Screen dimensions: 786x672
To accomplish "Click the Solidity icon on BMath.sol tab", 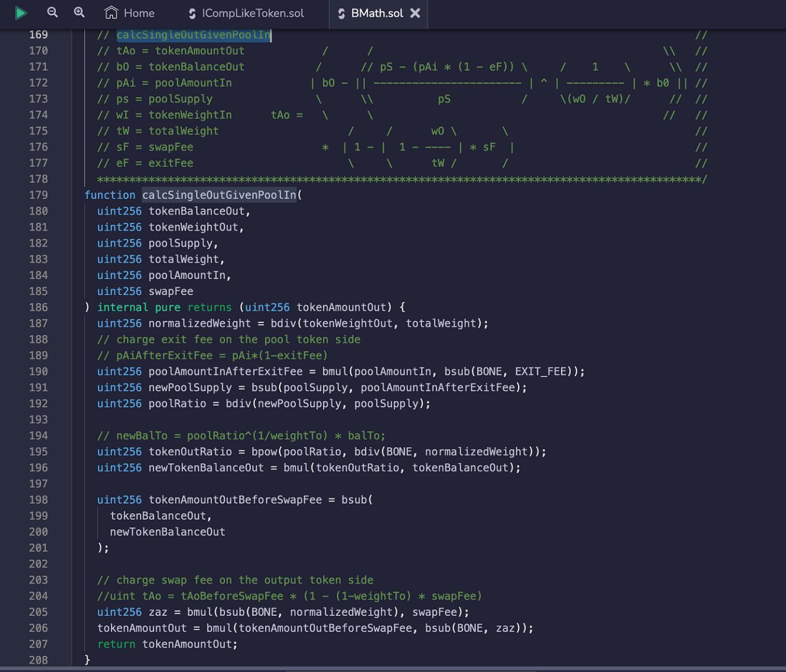I will [x=341, y=13].
